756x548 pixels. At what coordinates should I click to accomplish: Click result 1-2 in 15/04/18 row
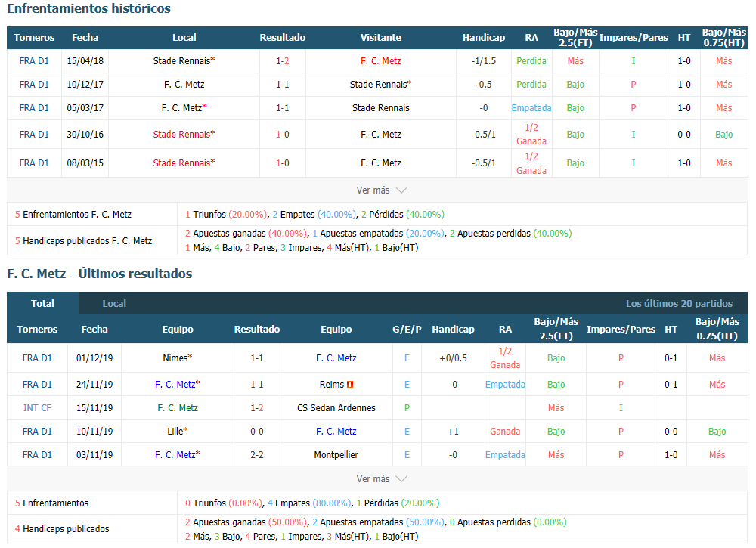283,61
